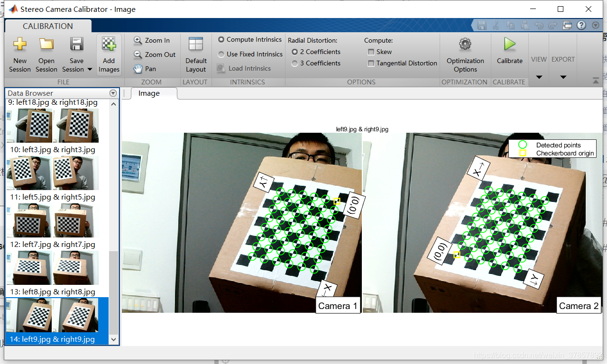Screen dimensions: 607x364
Task: Expand the EXPORT section dropdown
Action: (x=563, y=77)
